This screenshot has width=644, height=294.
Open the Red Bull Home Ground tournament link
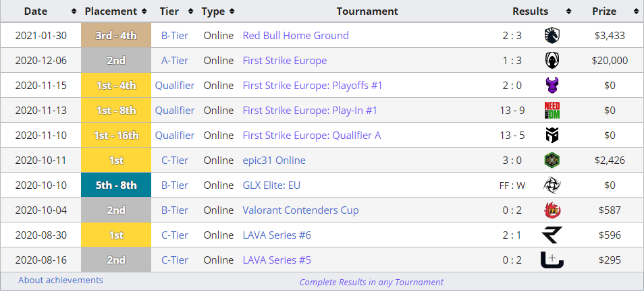click(296, 36)
